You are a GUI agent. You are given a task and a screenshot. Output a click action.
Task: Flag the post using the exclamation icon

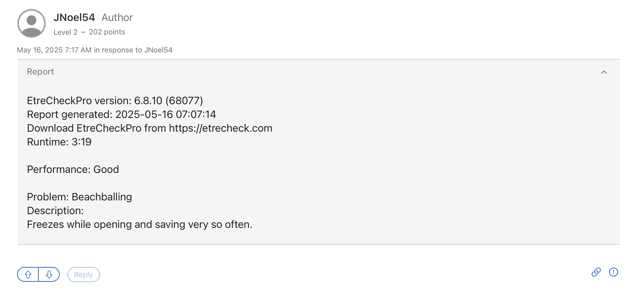point(613,272)
